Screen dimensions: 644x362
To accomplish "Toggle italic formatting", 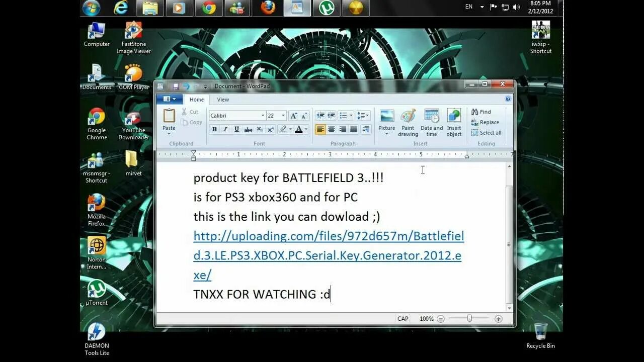I will pyautogui.click(x=225, y=129).
